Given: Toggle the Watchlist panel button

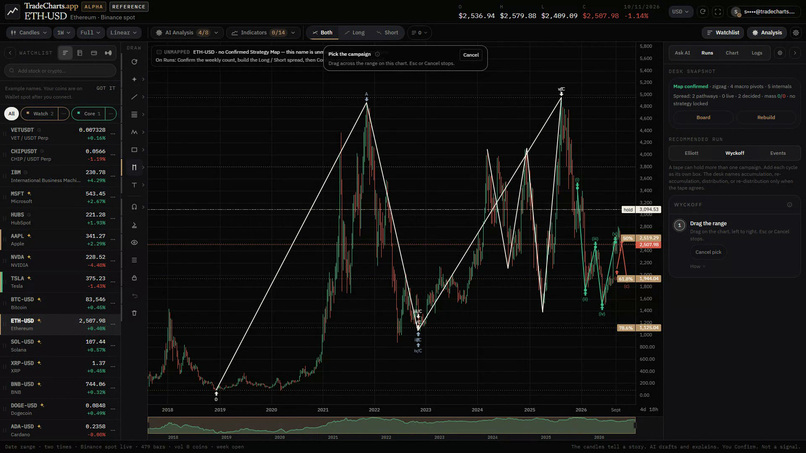Looking at the screenshot, I should point(723,32).
